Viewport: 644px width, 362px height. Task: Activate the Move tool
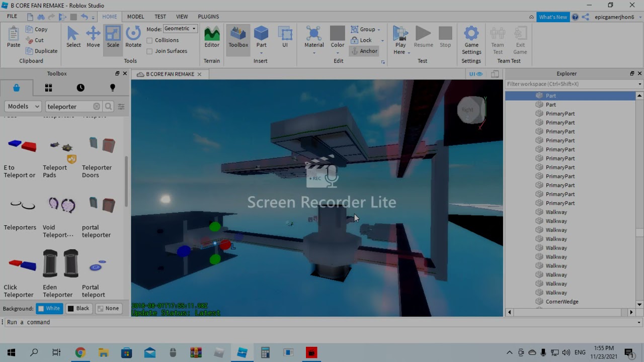[93, 38]
